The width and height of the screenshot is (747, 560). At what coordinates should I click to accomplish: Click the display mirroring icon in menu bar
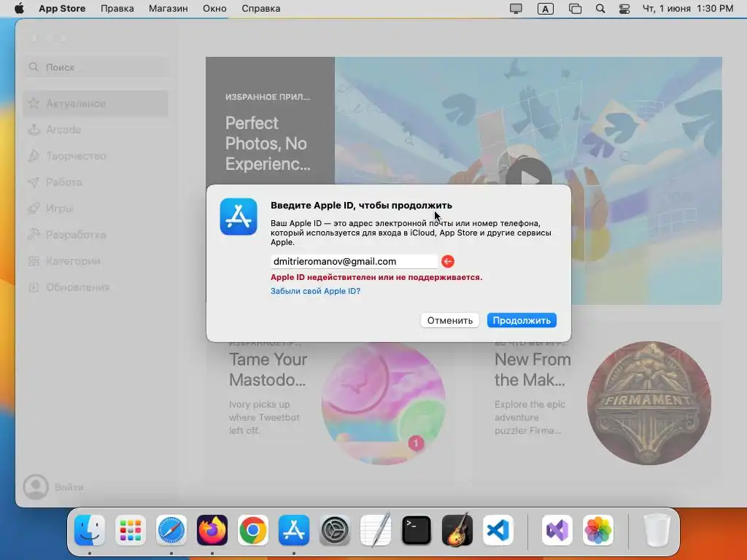coord(516,9)
